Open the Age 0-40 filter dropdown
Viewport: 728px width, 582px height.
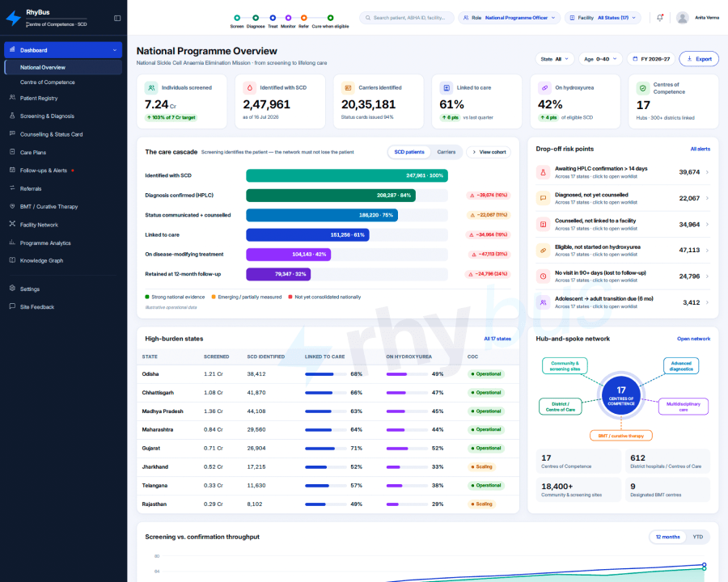click(601, 59)
